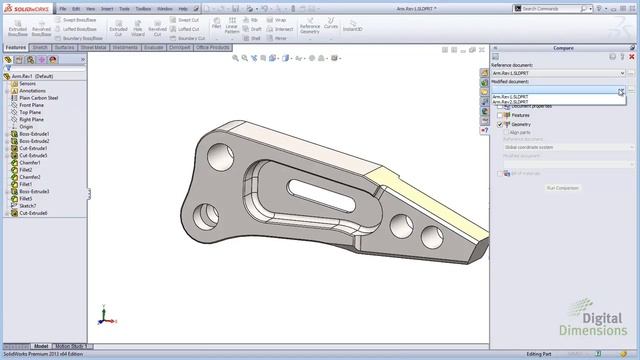The image size is (640, 360).
Task: Open the DisplayManager tab icon
Action: [x=53, y=60]
